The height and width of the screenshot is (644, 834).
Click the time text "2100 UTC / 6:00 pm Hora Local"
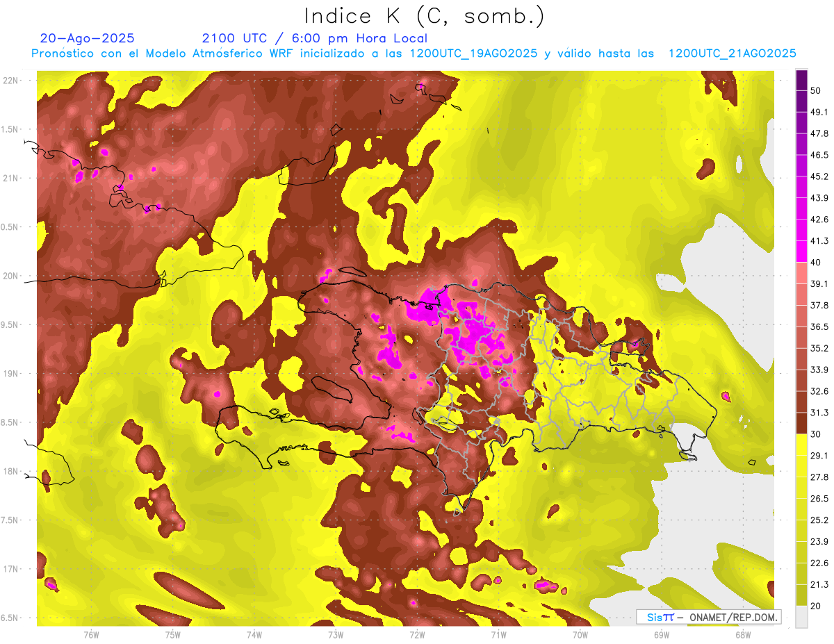tap(314, 38)
